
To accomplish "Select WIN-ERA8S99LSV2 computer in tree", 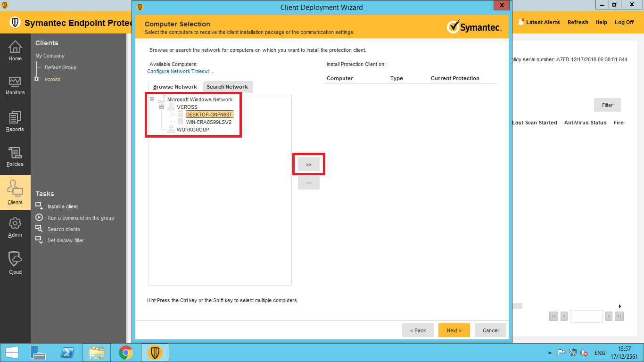I will tap(208, 122).
